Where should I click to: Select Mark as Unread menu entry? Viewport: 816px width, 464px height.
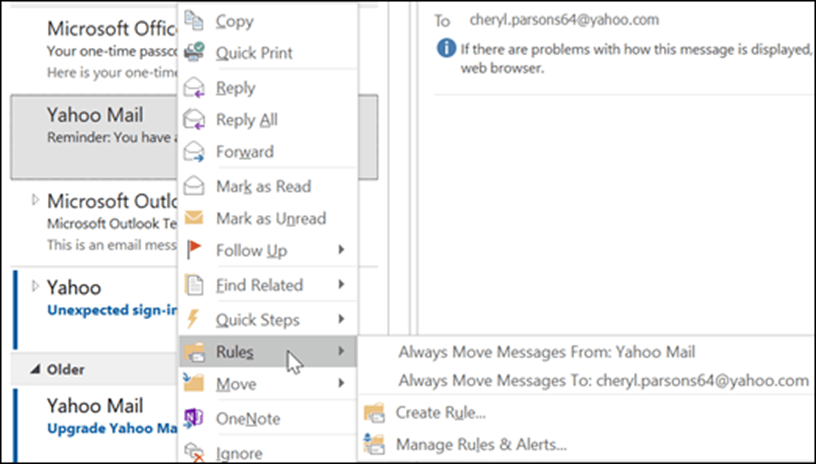(267, 218)
